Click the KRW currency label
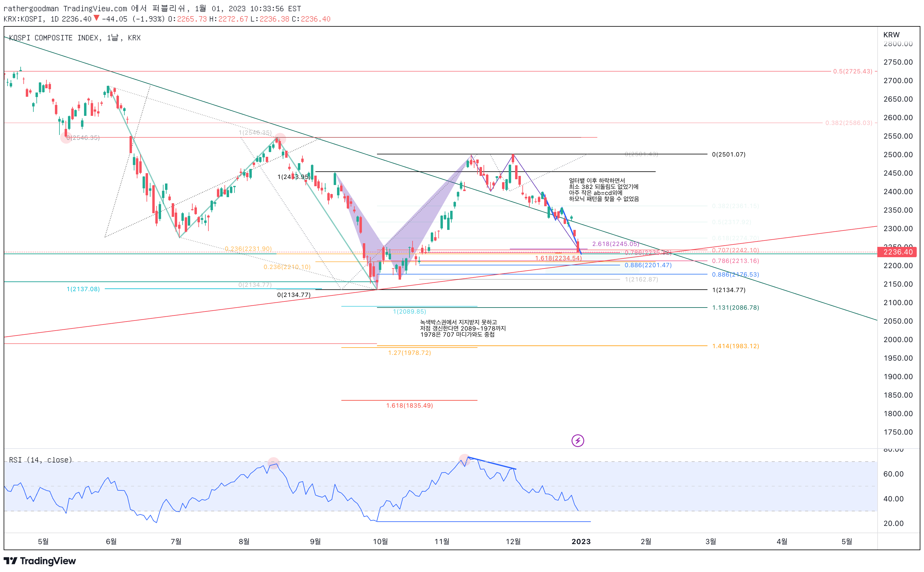924x572 pixels. [x=891, y=35]
